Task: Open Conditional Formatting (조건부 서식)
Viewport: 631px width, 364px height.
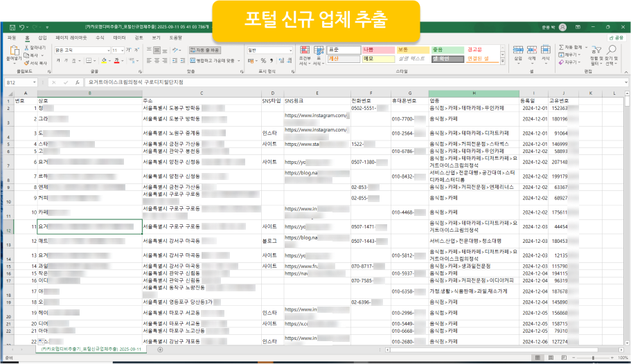Action: [305, 55]
